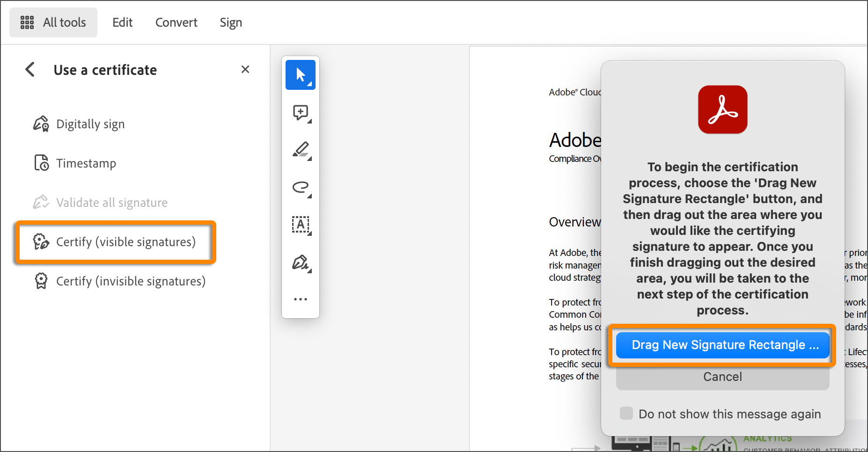Select the arrow selection tool

tap(300, 74)
